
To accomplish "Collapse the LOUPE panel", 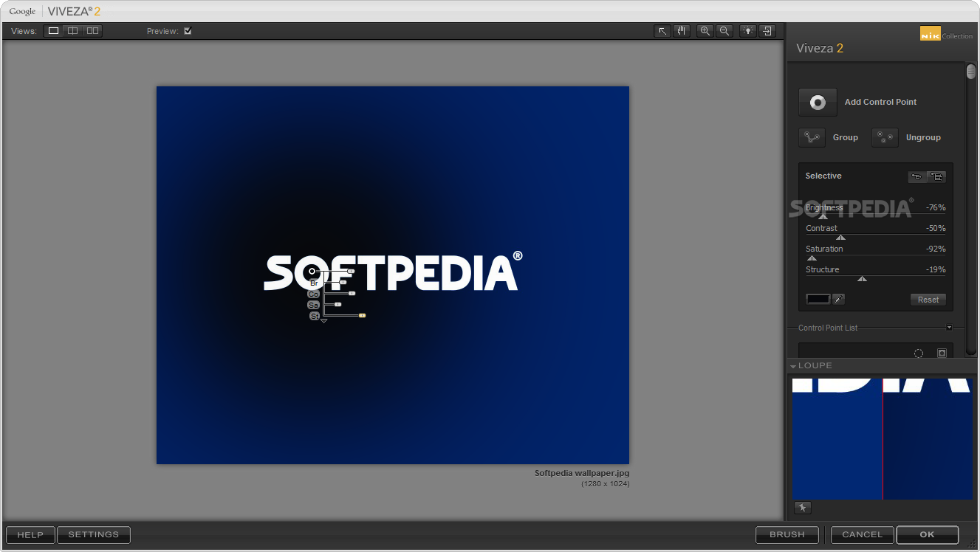I will 793,366.
